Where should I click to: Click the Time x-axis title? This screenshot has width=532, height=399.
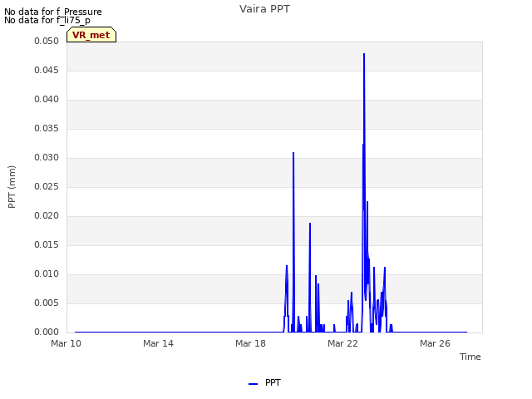point(470,357)
